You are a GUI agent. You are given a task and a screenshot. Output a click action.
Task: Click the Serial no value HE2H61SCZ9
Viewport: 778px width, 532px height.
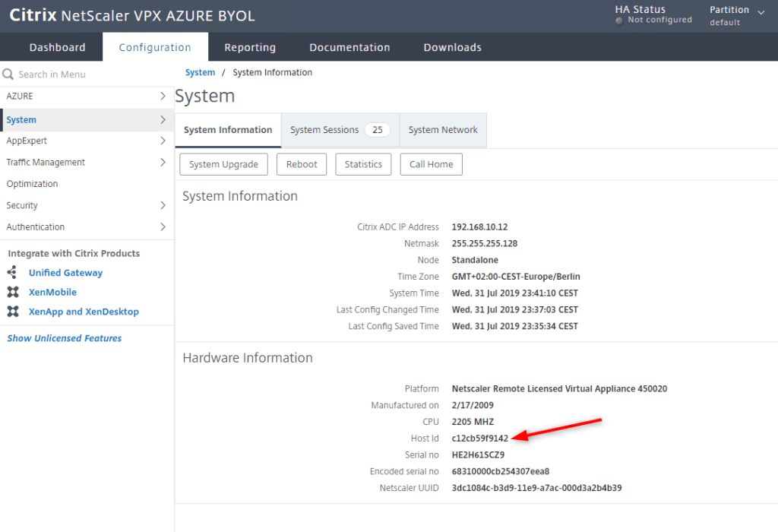click(478, 454)
